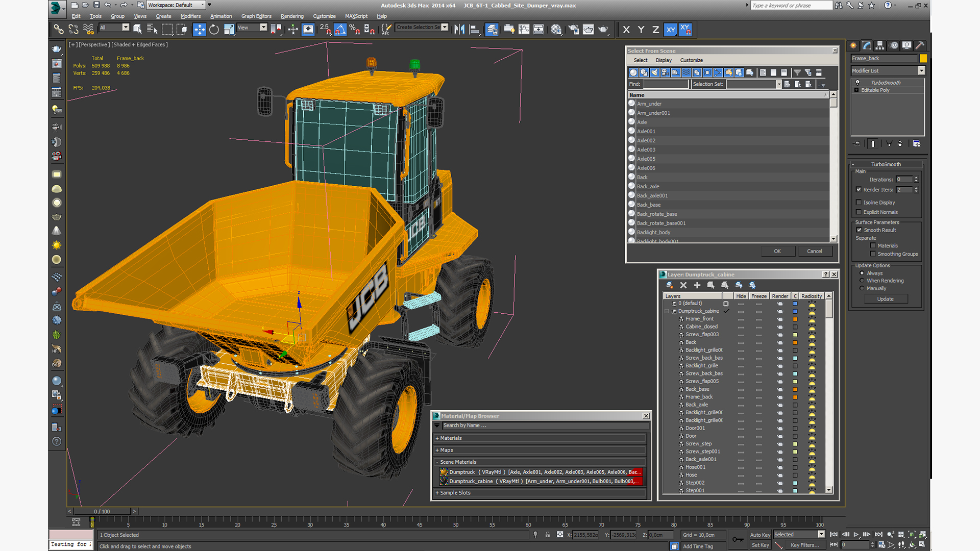Screen dimensions: 980x551
Task: Click Delete layer icon in Layer dialog
Action: [683, 285]
